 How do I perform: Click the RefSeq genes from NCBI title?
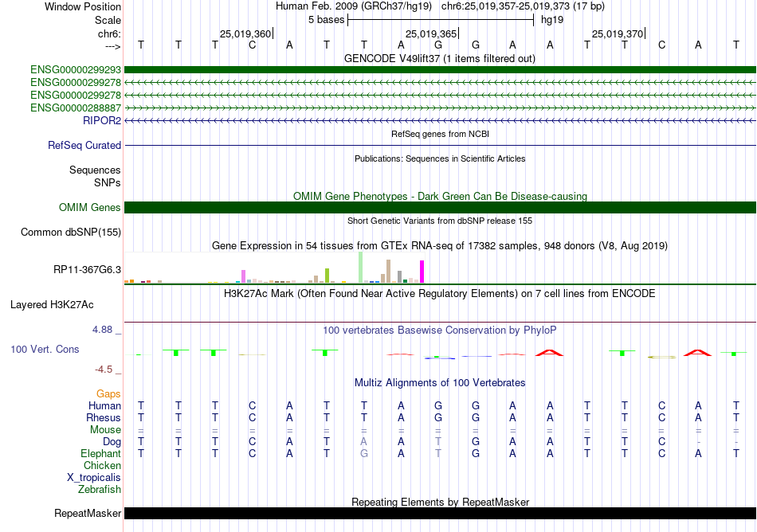click(441, 134)
